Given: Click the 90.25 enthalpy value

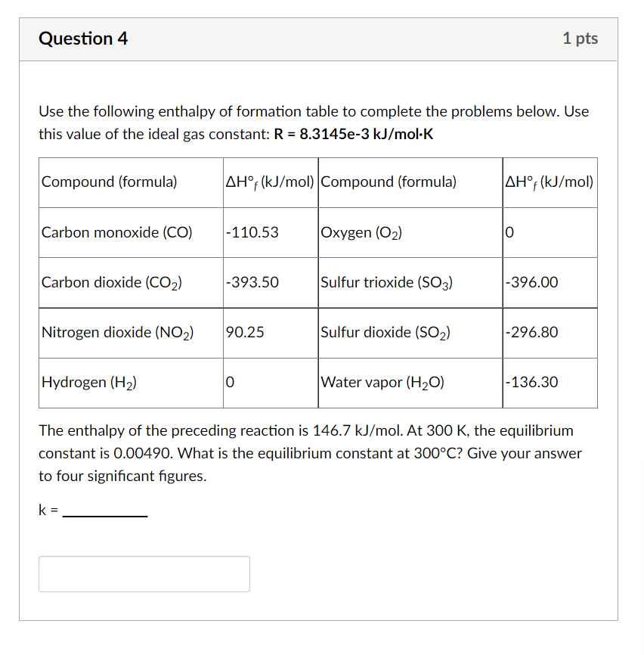Looking at the screenshot, I should tap(243, 333).
